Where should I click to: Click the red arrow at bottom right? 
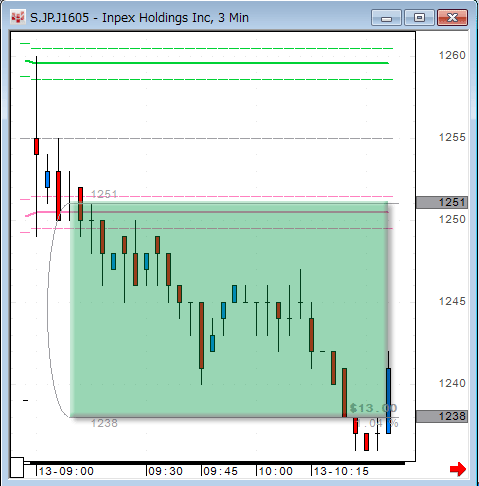tap(458, 469)
